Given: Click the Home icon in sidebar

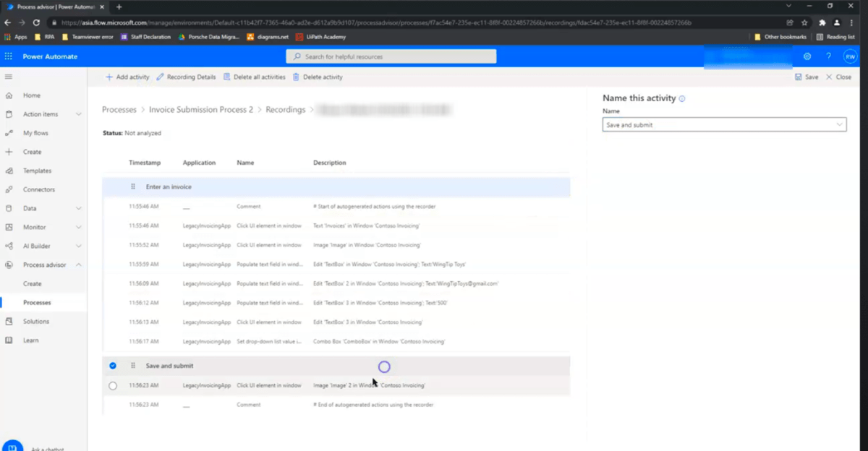Looking at the screenshot, I should click(x=9, y=95).
